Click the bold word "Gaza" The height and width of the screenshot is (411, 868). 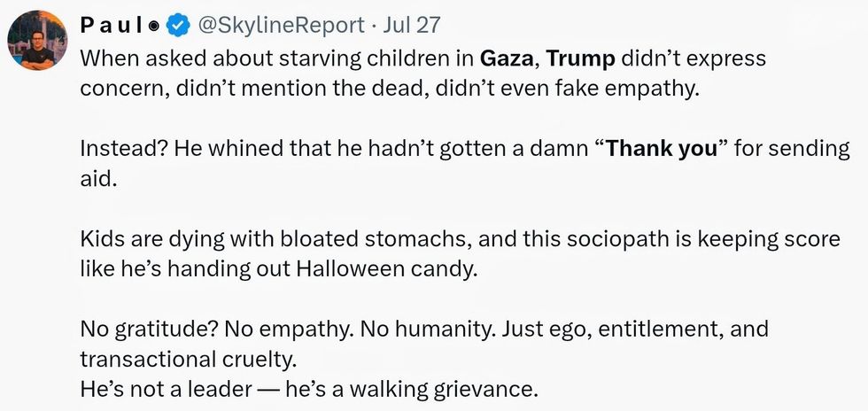[508, 59]
